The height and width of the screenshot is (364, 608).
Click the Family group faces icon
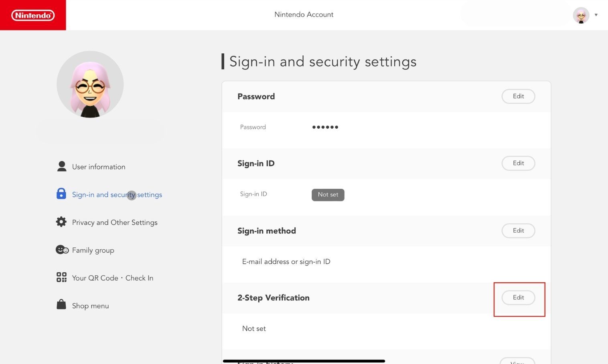tap(62, 250)
